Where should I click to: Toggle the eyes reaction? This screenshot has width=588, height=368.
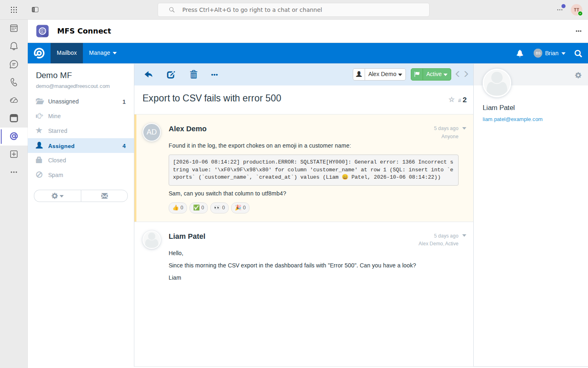coord(220,208)
